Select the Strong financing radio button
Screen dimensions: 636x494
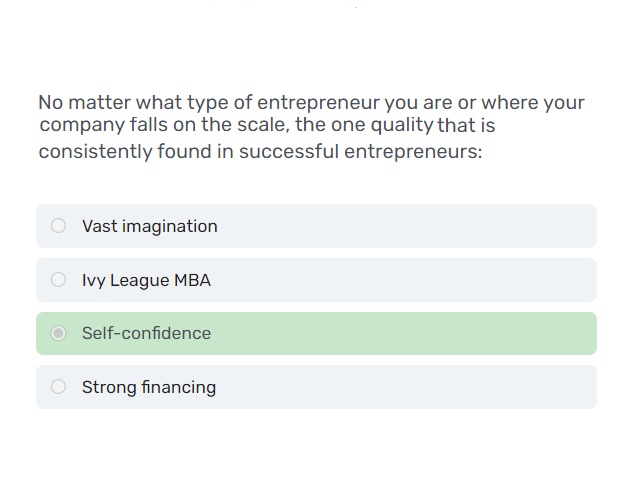pyautogui.click(x=58, y=387)
